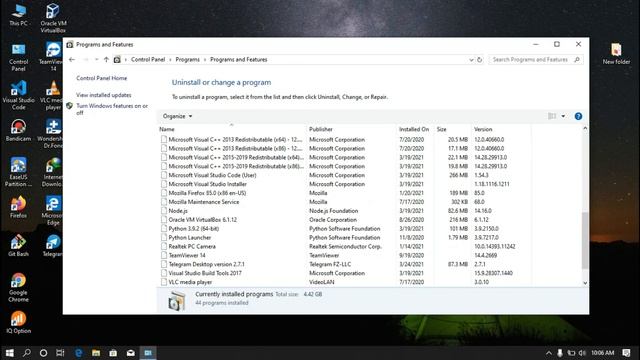Open Control Panel desktop shortcut

click(18, 57)
